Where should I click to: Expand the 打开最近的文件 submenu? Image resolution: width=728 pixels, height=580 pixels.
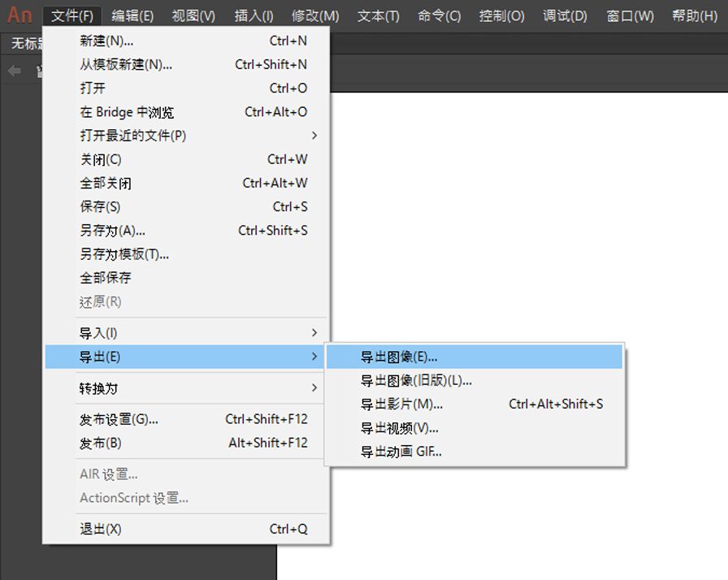136,136
